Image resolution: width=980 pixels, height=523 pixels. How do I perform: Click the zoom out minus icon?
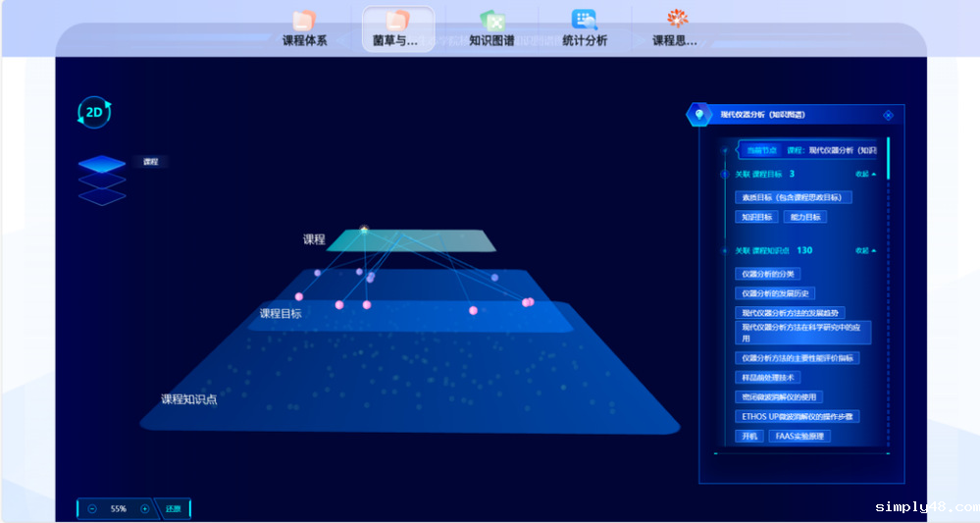pyautogui.click(x=92, y=508)
